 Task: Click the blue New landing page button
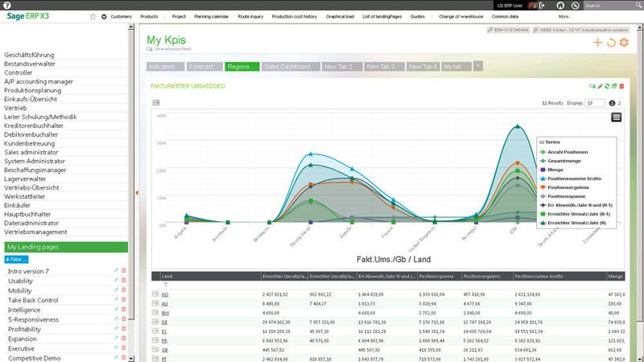16,259
